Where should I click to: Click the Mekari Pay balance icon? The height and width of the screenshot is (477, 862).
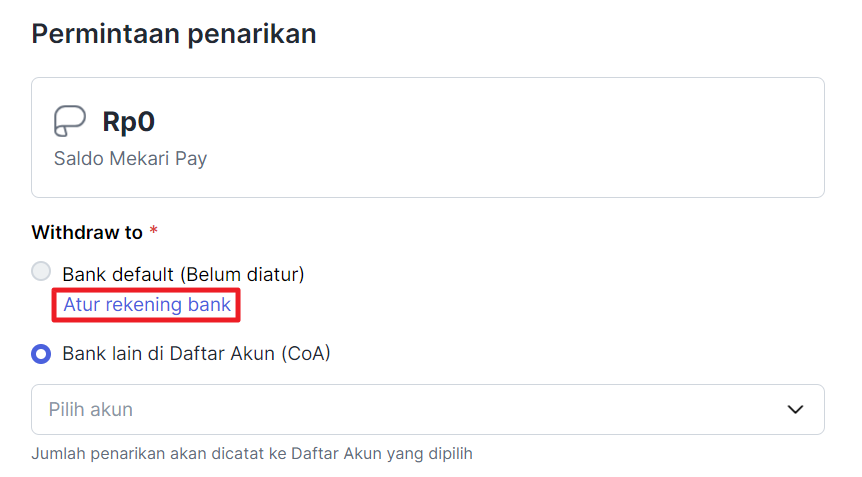click(x=69, y=122)
